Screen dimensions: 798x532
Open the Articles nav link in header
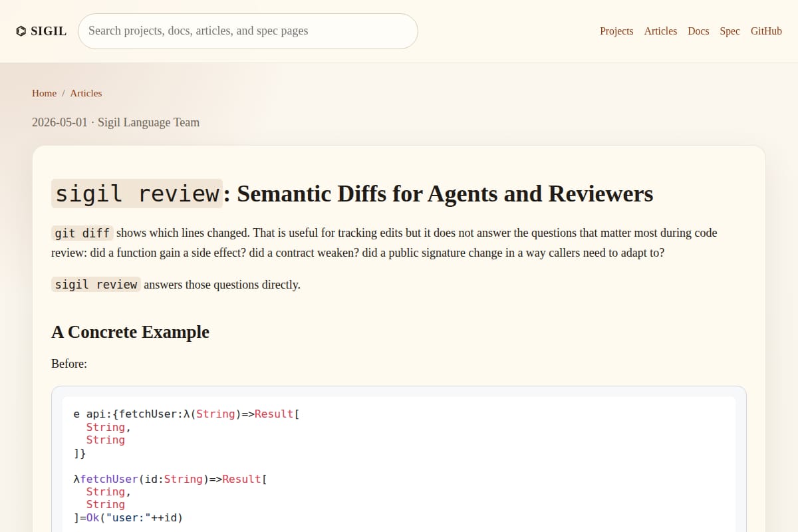click(660, 31)
